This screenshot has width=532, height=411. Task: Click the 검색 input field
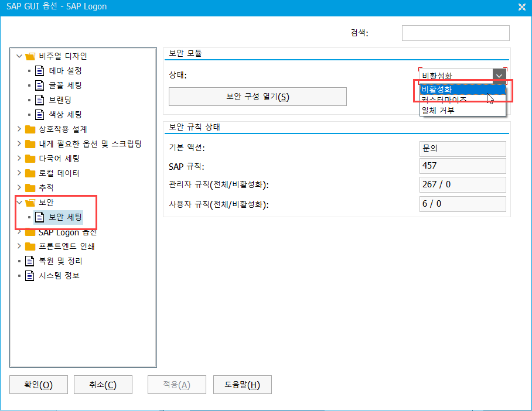tap(456, 33)
